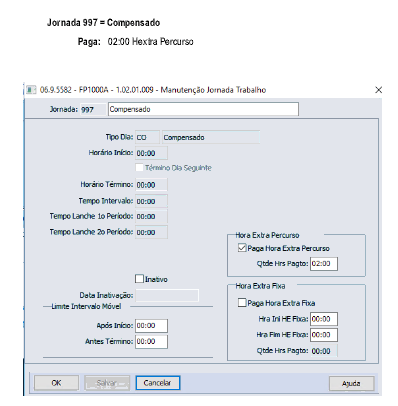Click the OK button
This screenshot has height=406, width=398.
point(56,383)
